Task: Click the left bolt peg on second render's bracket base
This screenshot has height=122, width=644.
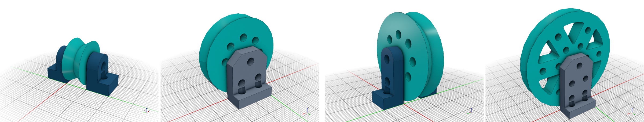Action: pyautogui.click(x=242, y=90)
